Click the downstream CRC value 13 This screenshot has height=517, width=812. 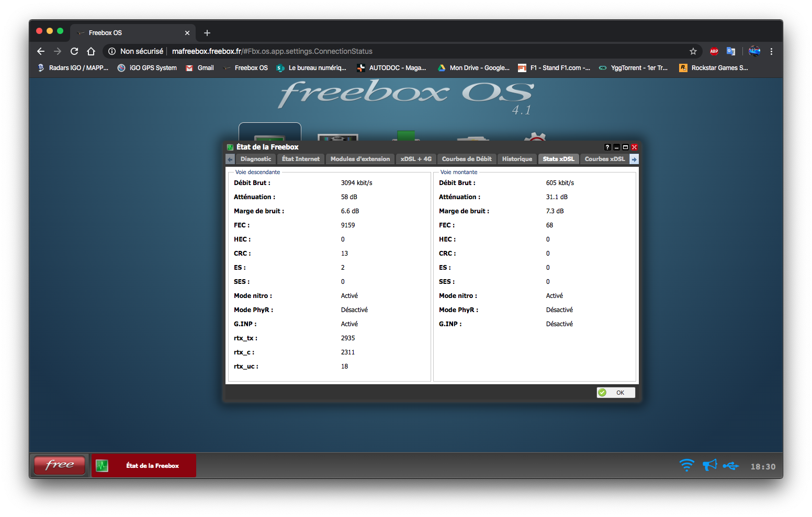pyautogui.click(x=344, y=254)
